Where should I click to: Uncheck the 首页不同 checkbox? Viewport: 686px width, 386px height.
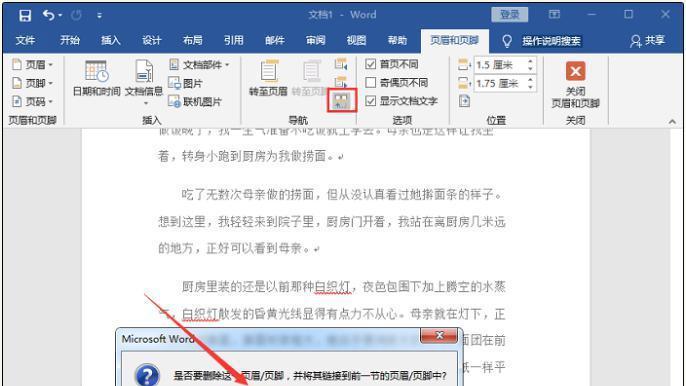tap(371, 64)
